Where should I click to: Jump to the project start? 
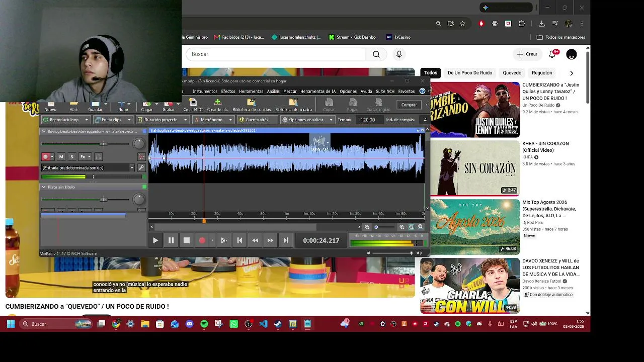pos(239,240)
